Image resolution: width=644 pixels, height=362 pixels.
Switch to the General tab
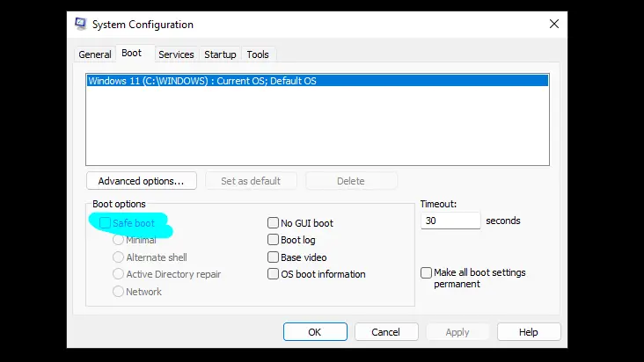click(95, 54)
